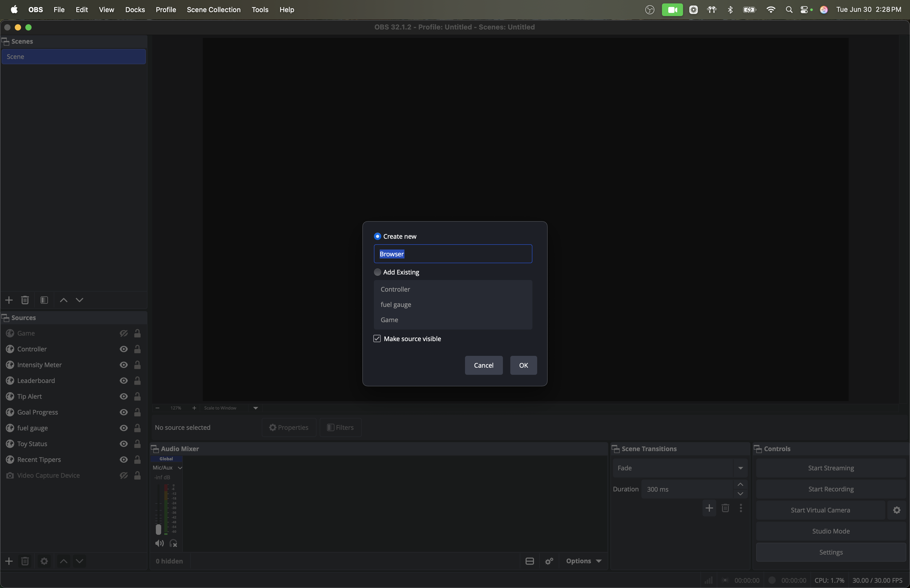Image resolution: width=910 pixels, height=588 pixels.
Task: Open scene filters icon in Scenes toolbar
Action: (44, 300)
